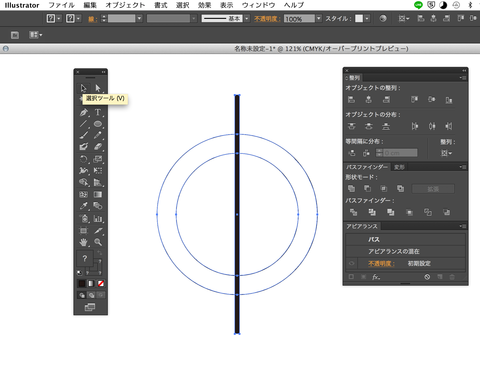This screenshot has width=480, height=385.
Task: Enable Draw Behind mode
Action: pyautogui.click(x=91, y=295)
